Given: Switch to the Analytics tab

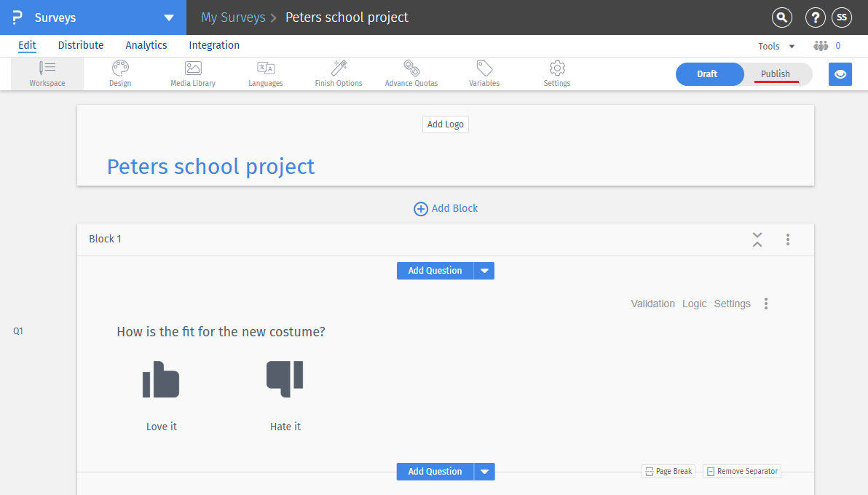Looking at the screenshot, I should pyautogui.click(x=146, y=45).
